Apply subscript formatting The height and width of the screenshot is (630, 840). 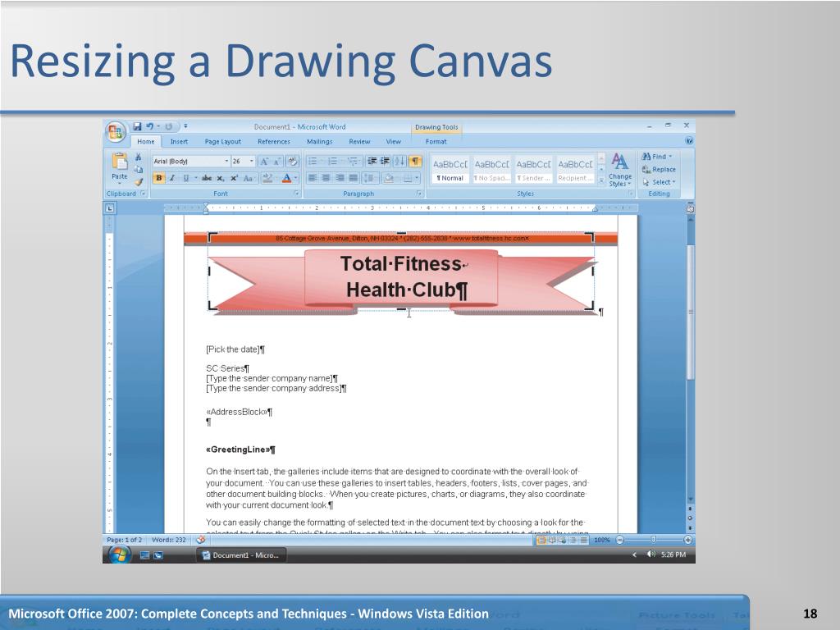[x=220, y=178]
